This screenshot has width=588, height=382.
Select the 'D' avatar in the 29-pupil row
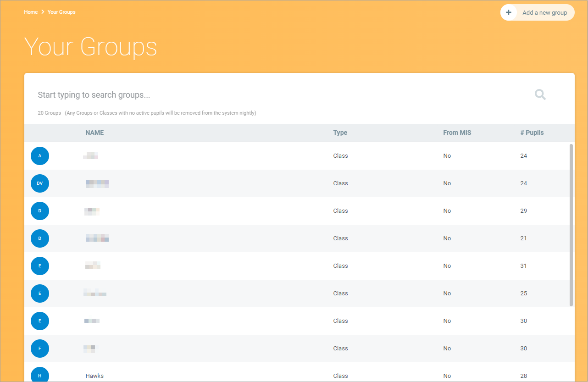click(x=40, y=211)
